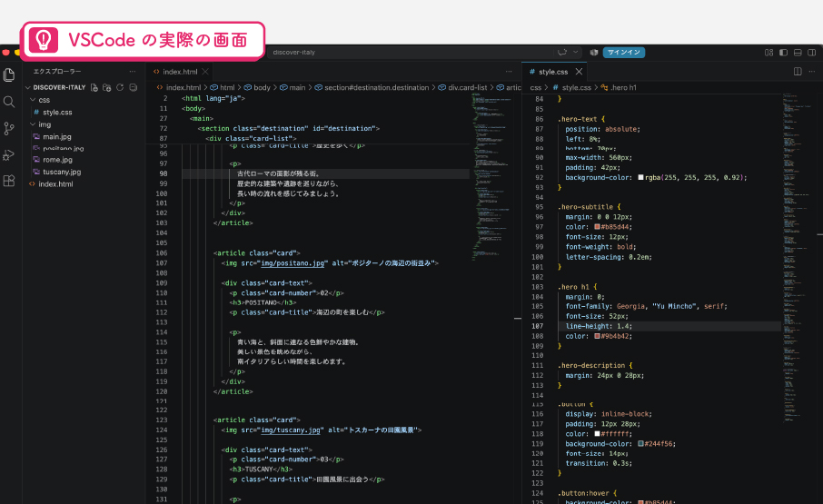
Task: Click div.card-list breadcrumb item
Action: pos(467,87)
